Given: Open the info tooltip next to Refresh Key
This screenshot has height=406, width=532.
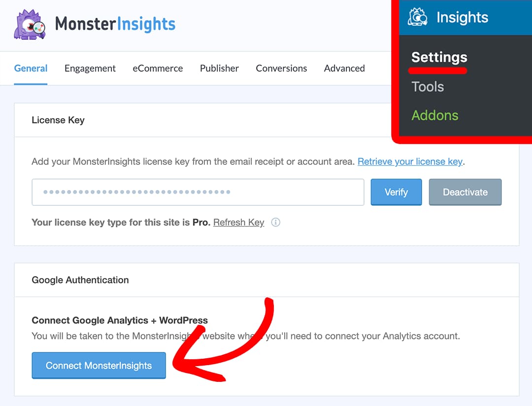Looking at the screenshot, I should 276,222.
